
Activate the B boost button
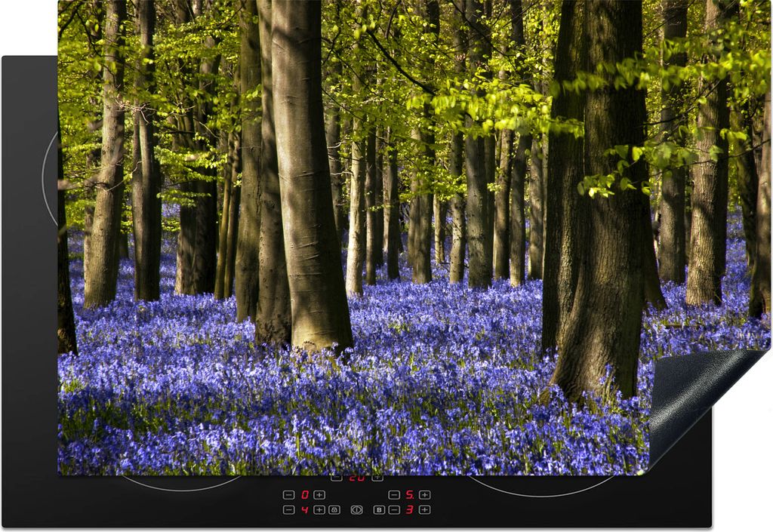(379, 510)
